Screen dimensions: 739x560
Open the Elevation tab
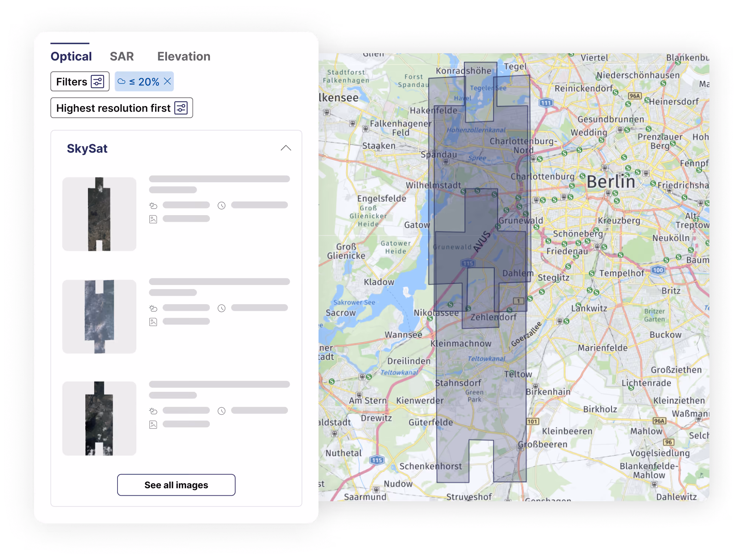point(184,56)
